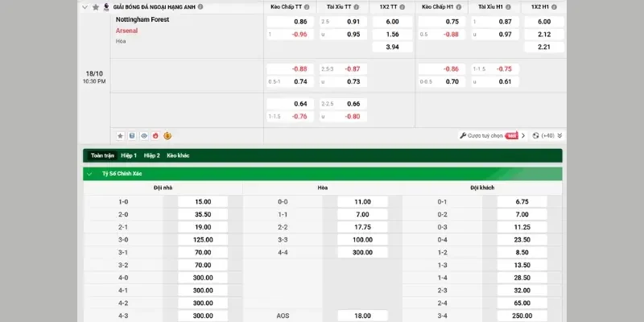The height and width of the screenshot is (322, 644).
Task: Select Kèo Chấp H1 odds 0.75
Action: (x=442, y=22)
